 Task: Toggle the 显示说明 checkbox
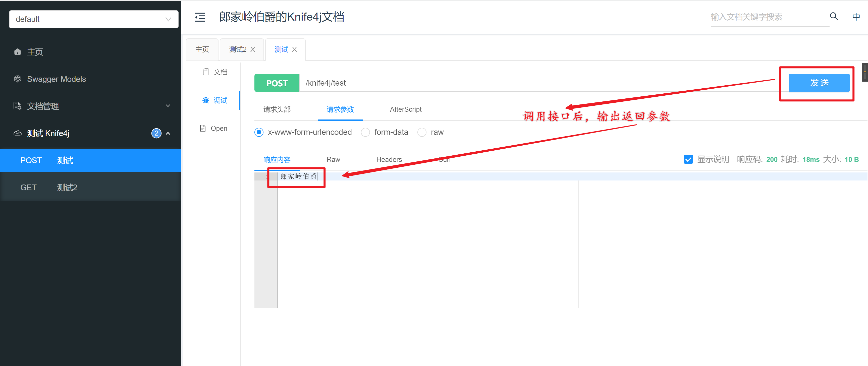click(688, 159)
